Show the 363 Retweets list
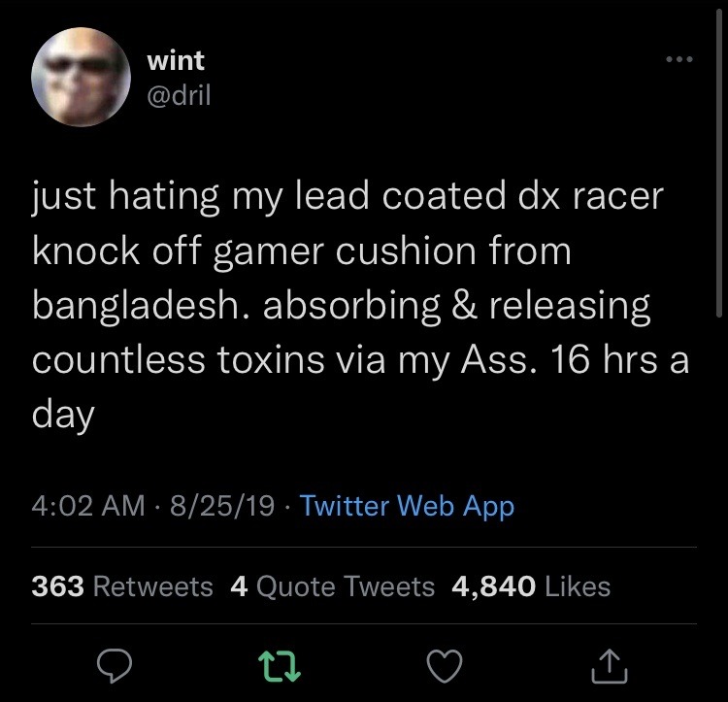Viewport: 728px width, 702px height. (122, 585)
